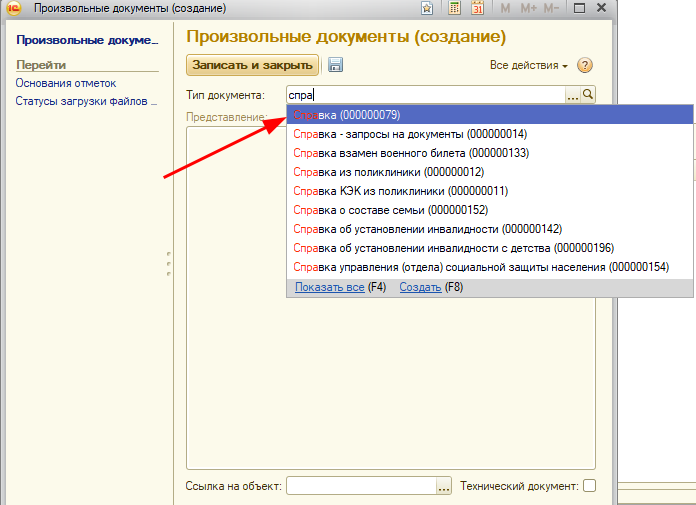Click the Создать link in the dropdown

[420, 287]
